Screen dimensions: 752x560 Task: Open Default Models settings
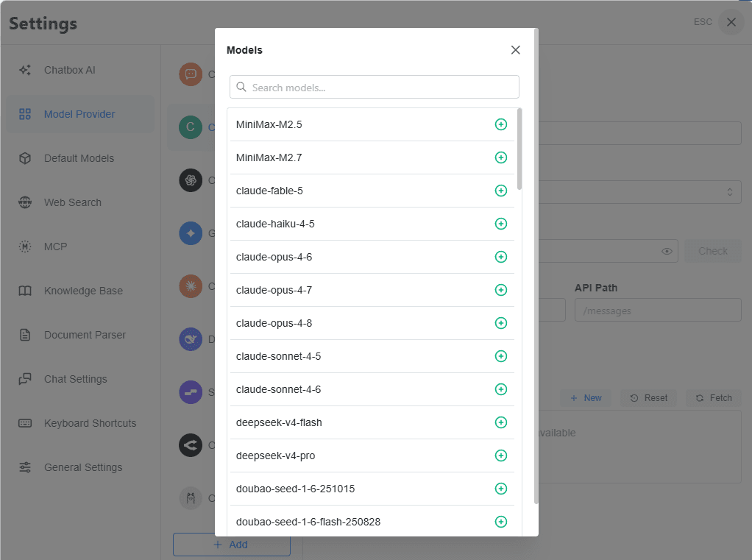(x=80, y=158)
